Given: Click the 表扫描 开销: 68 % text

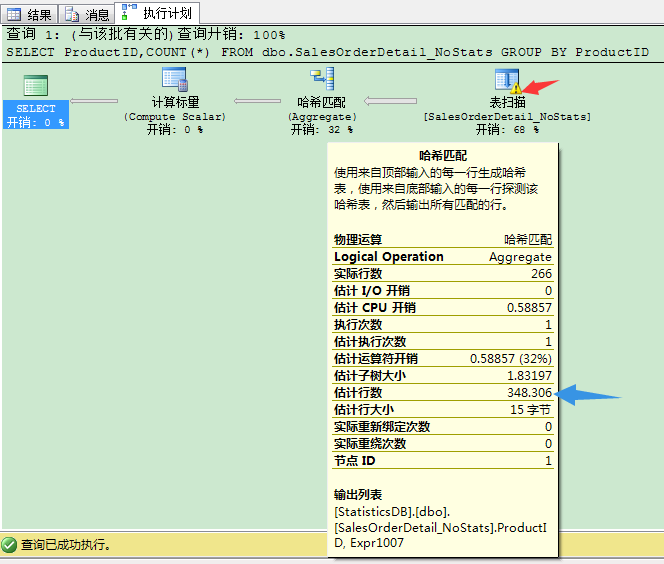Looking at the screenshot, I should tap(507, 130).
